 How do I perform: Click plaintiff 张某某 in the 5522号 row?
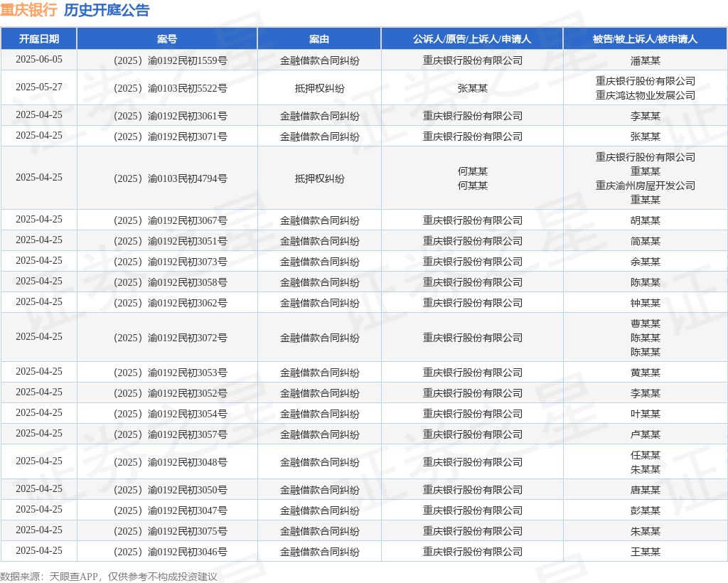coord(472,88)
